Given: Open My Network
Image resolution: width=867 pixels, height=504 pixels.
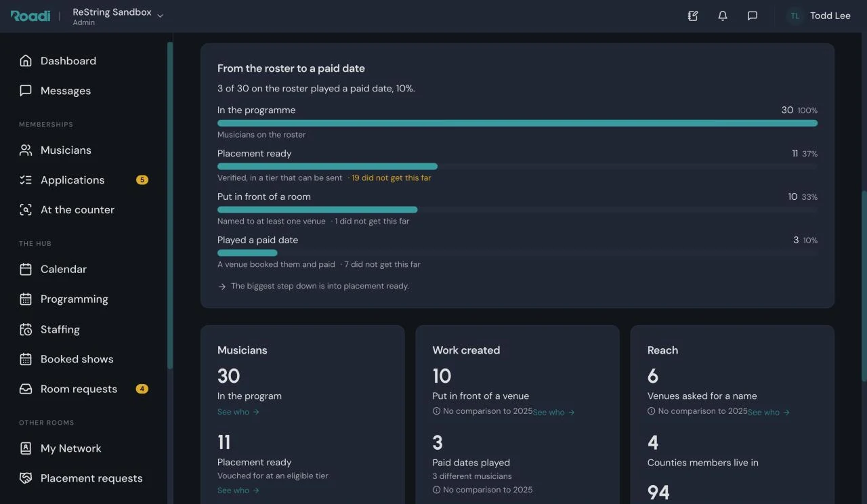Looking at the screenshot, I should (70, 448).
